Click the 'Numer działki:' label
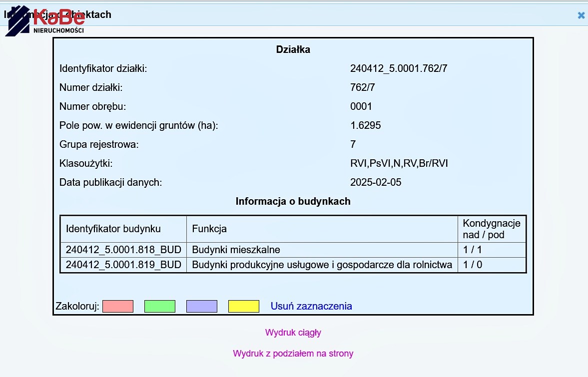 [x=91, y=87]
